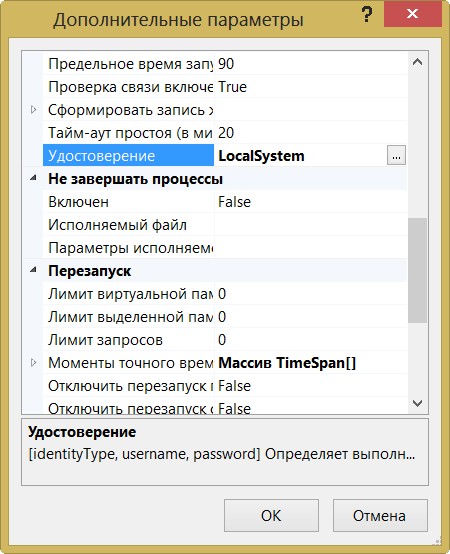Click the True value for Проверка связи

coord(311,87)
